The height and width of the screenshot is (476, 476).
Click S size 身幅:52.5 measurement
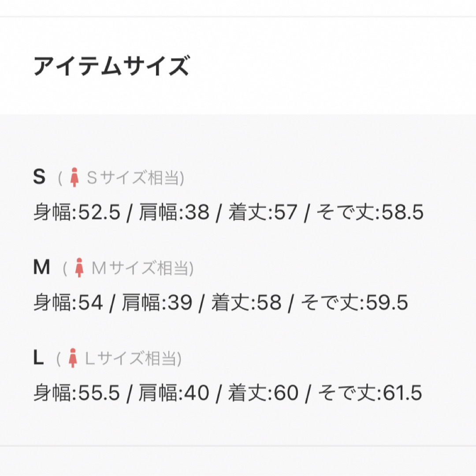pyautogui.click(x=77, y=212)
